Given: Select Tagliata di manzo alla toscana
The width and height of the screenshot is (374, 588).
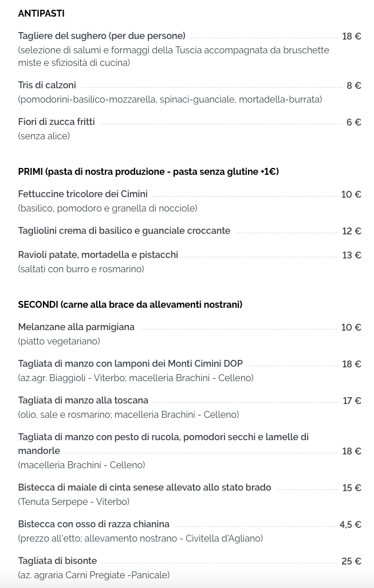Looking at the screenshot, I should [83, 401].
